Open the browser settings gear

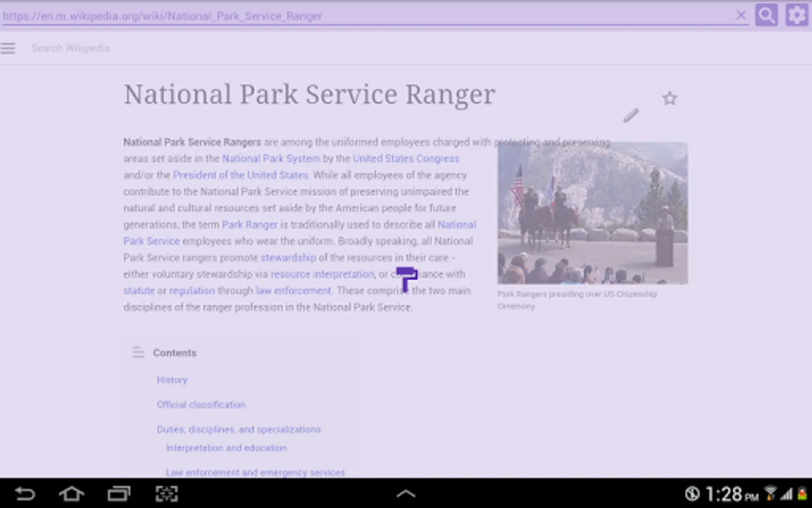pos(797,15)
